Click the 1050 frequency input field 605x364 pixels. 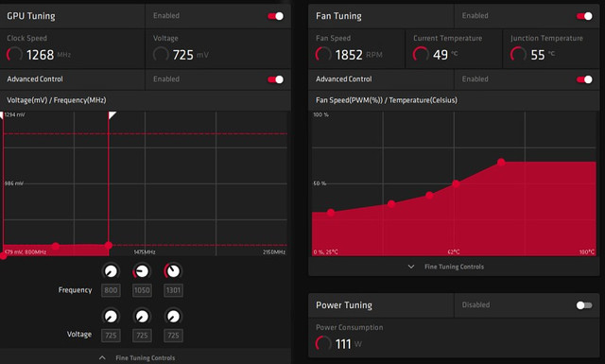[x=142, y=290]
